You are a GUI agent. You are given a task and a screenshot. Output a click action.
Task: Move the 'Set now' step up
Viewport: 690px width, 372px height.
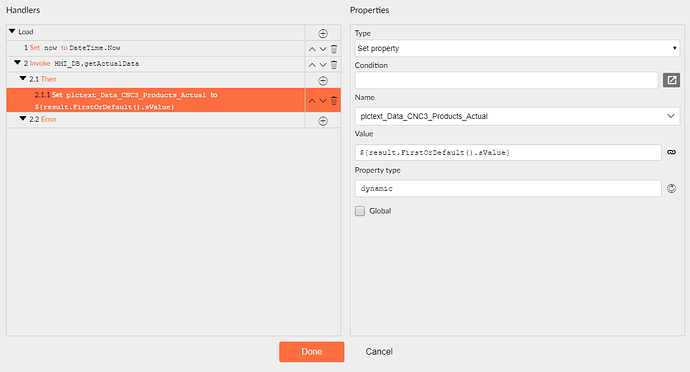[312, 49]
